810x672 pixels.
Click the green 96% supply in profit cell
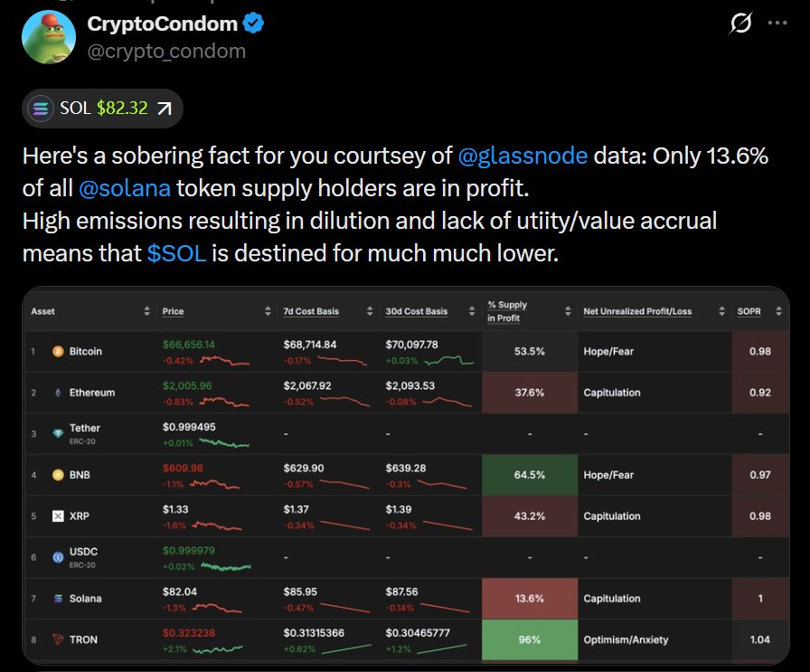coord(529,639)
